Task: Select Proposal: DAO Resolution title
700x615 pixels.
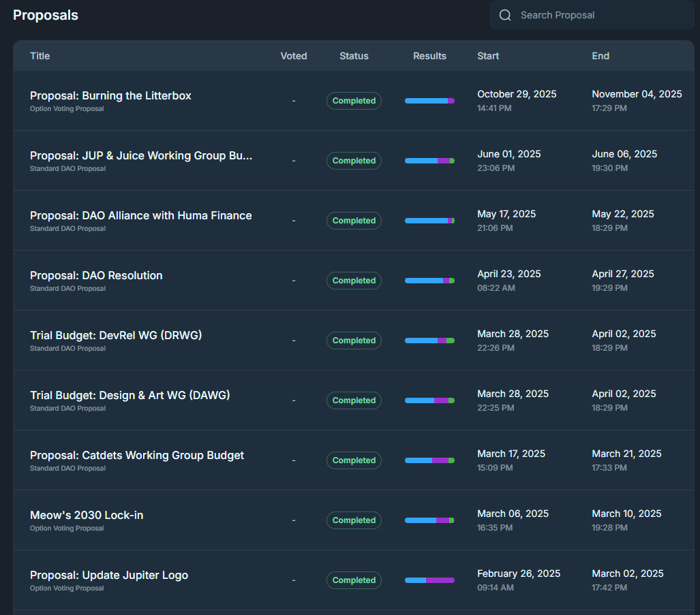Action: click(x=96, y=276)
